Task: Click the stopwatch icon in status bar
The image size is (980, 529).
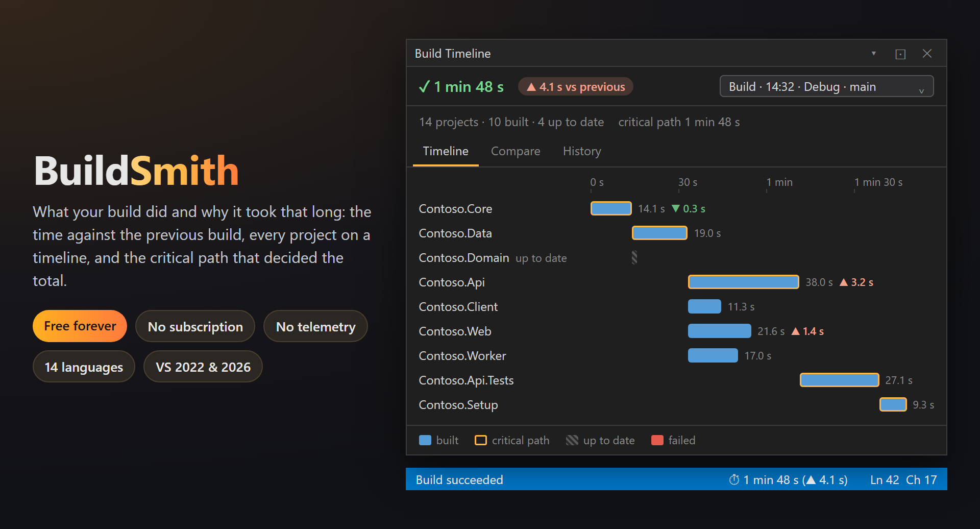Action: [x=734, y=480]
